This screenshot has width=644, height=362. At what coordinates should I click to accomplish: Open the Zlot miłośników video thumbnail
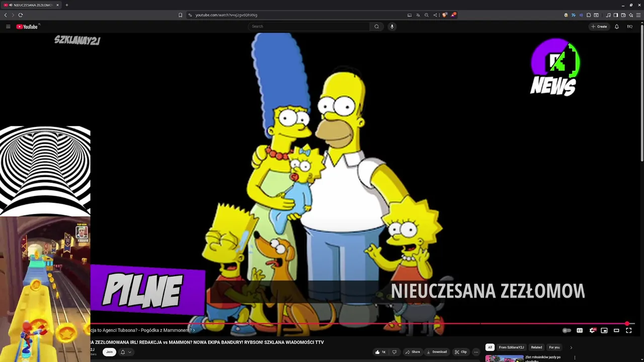tap(504, 358)
